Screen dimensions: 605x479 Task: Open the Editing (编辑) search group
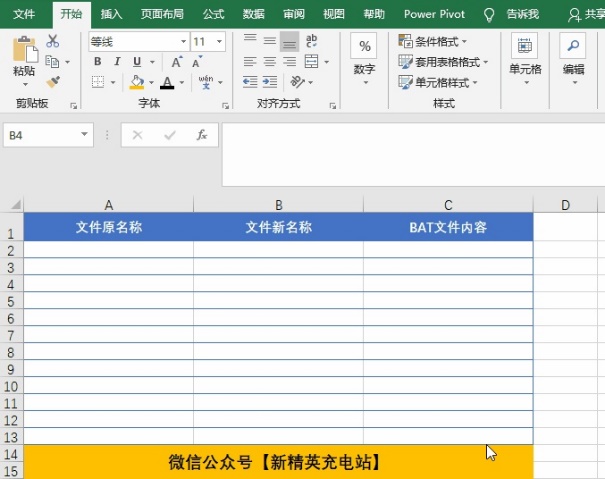point(573,59)
